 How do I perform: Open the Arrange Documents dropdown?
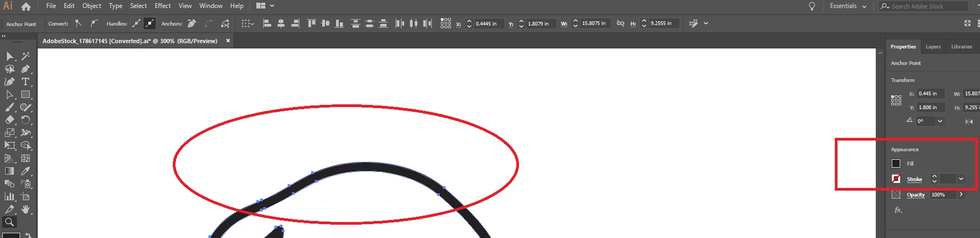[x=265, y=6]
